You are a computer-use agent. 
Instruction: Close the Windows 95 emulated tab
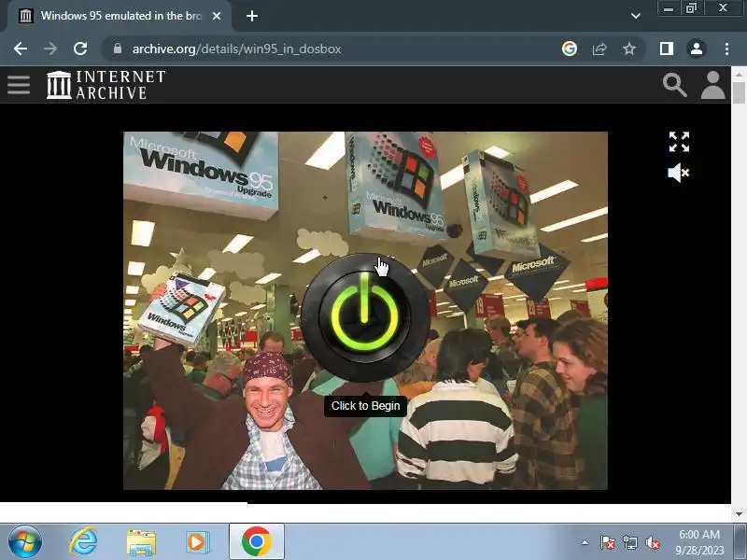(x=217, y=16)
